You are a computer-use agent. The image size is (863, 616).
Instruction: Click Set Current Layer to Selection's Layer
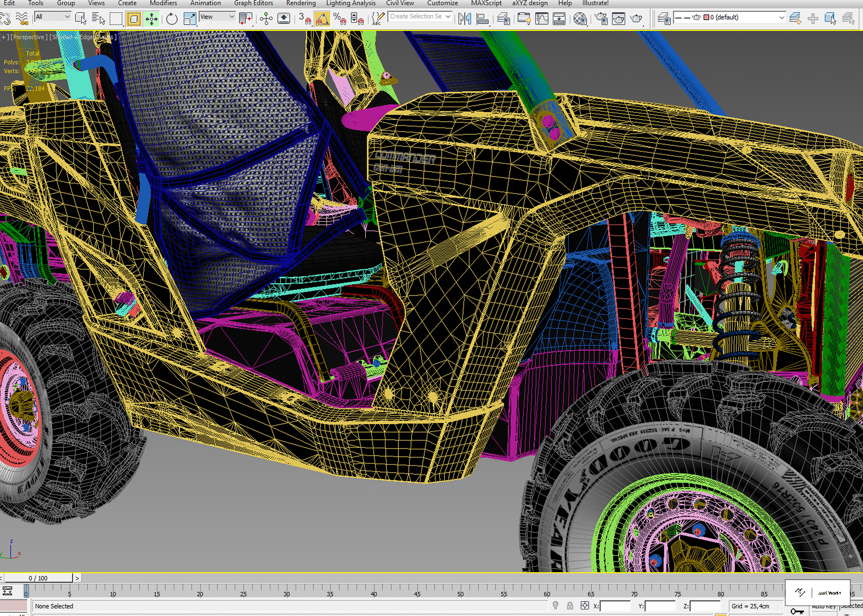coord(848,18)
